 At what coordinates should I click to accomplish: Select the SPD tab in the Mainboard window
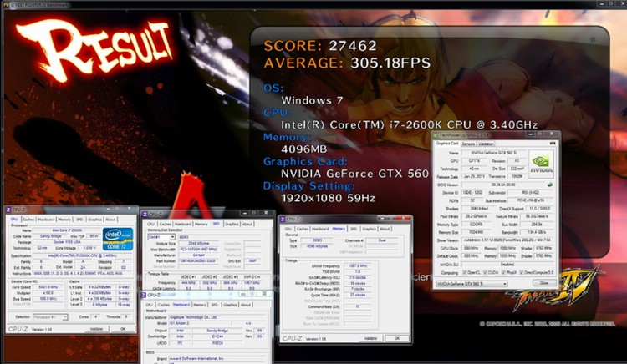[x=214, y=305]
